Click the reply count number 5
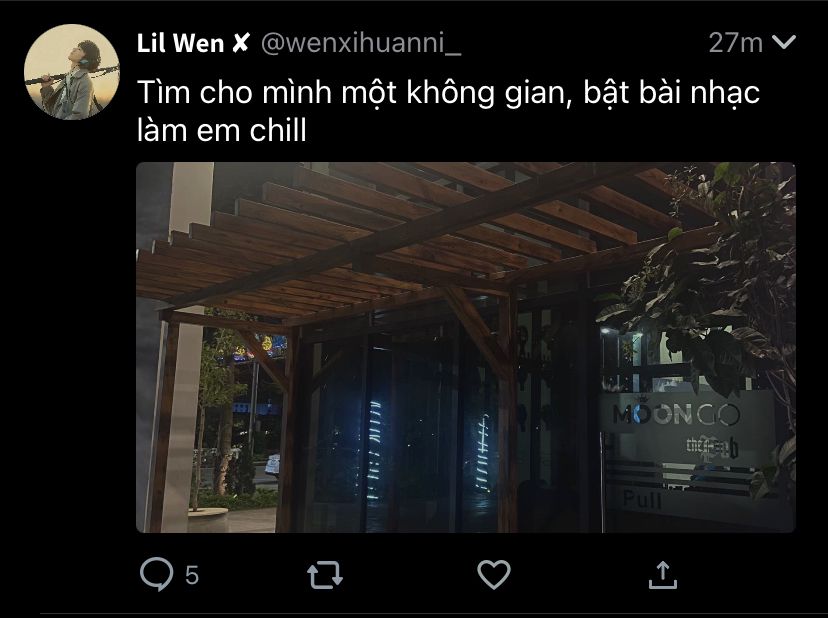 192,575
